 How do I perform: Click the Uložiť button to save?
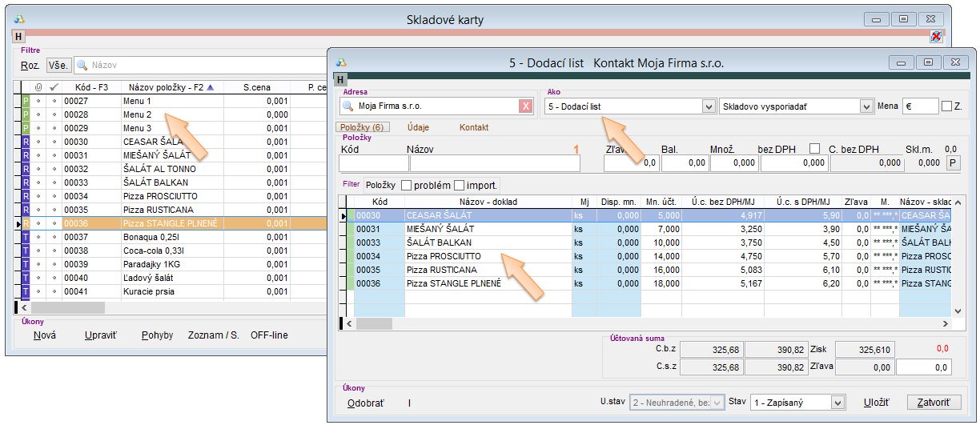875,403
